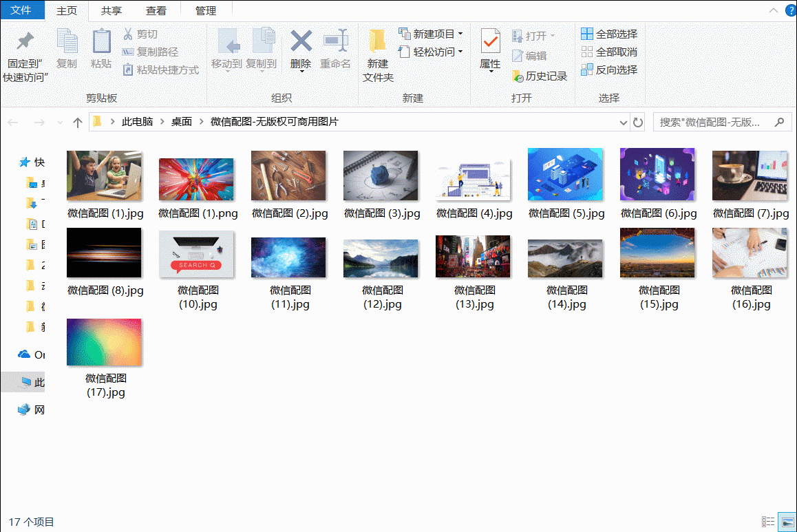Click the up-directory arrow in navigation bar
The height and width of the screenshot is (532, 797).
click(78, 123)
